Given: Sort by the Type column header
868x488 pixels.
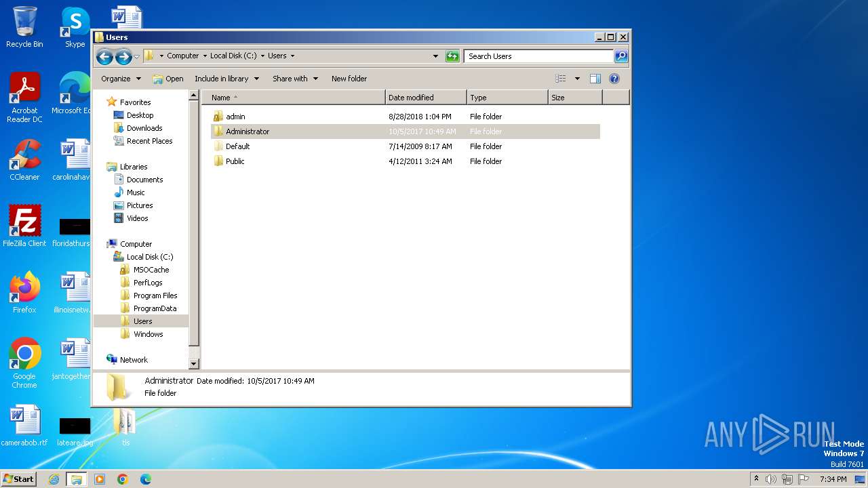Looking at the screenshot, I should (507, 98).
